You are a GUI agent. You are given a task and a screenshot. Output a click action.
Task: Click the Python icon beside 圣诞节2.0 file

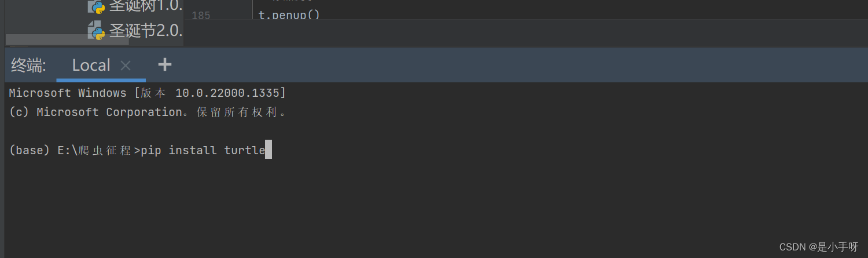pyautogui.click(x=96, y=30)
